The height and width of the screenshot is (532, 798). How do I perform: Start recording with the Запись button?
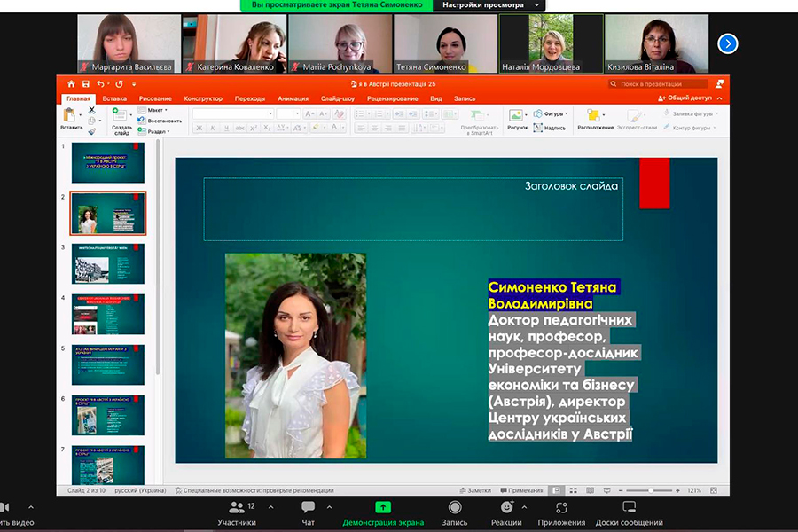click(x=454, y=507)
